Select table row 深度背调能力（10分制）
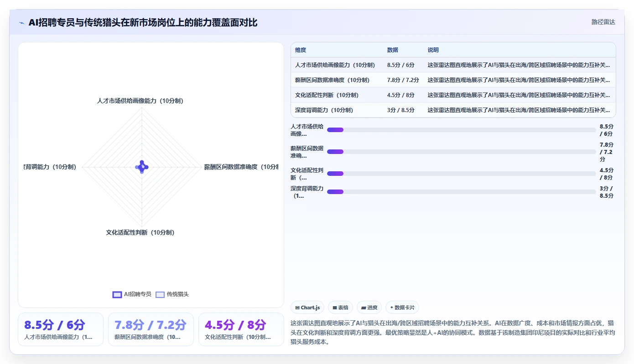The height and width of the screenshot is (364, 634). pyautogui.click(x=453, y=110)
